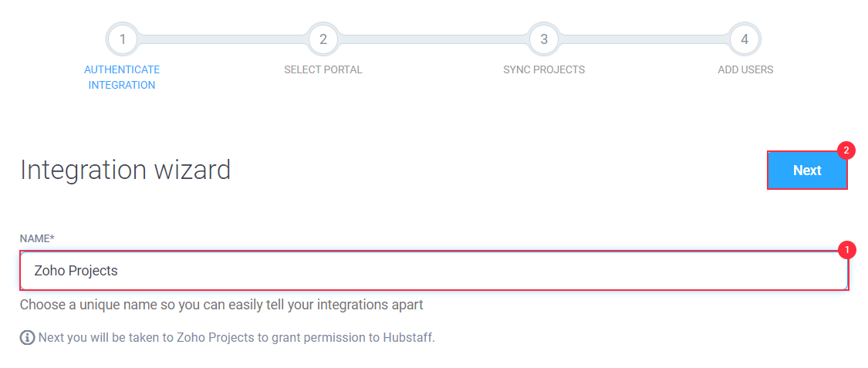Go to the Select Portal step label
This screenshot has width=868, height=368.
click(x=323, y=69)
